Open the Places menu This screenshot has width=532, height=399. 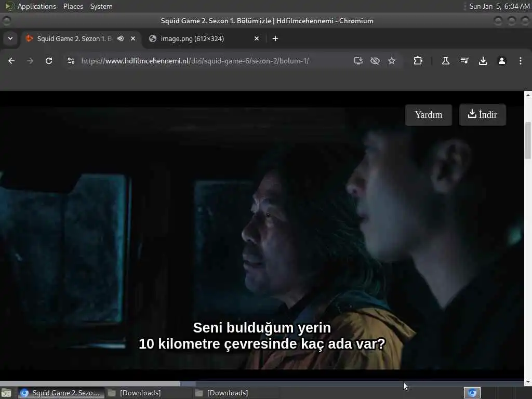[73, 6]
